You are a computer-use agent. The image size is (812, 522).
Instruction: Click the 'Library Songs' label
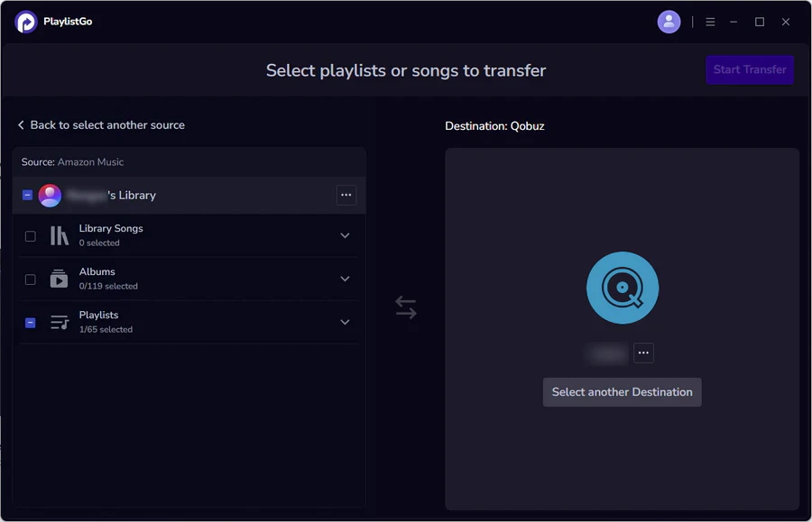(x=111, y=228)
